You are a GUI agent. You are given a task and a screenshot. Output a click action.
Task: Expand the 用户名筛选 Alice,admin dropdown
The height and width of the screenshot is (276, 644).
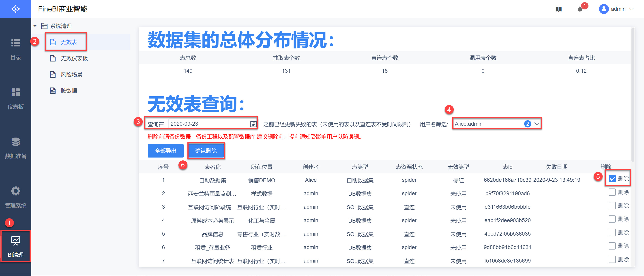point(537,124)
